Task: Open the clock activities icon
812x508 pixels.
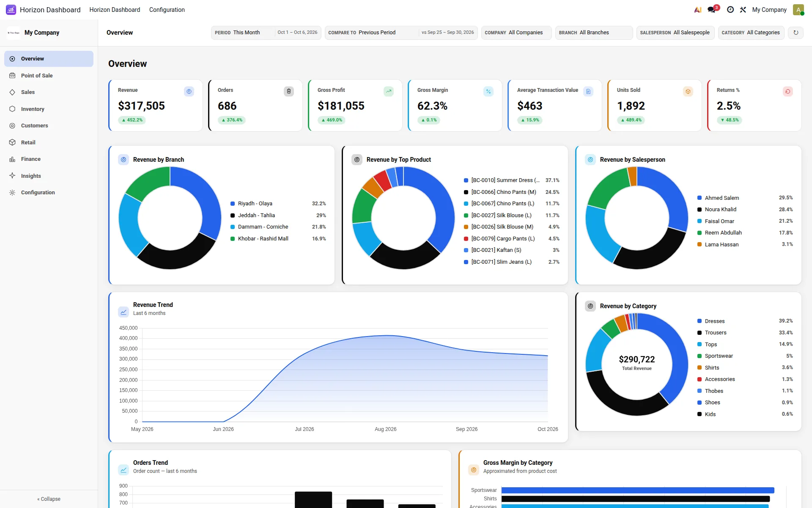Action: pos(730,10)
